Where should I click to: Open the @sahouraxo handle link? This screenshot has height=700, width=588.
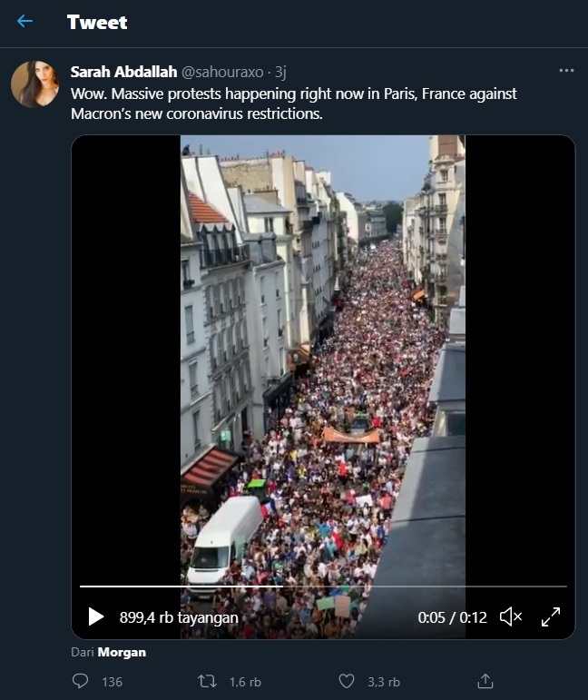point(222,72)
